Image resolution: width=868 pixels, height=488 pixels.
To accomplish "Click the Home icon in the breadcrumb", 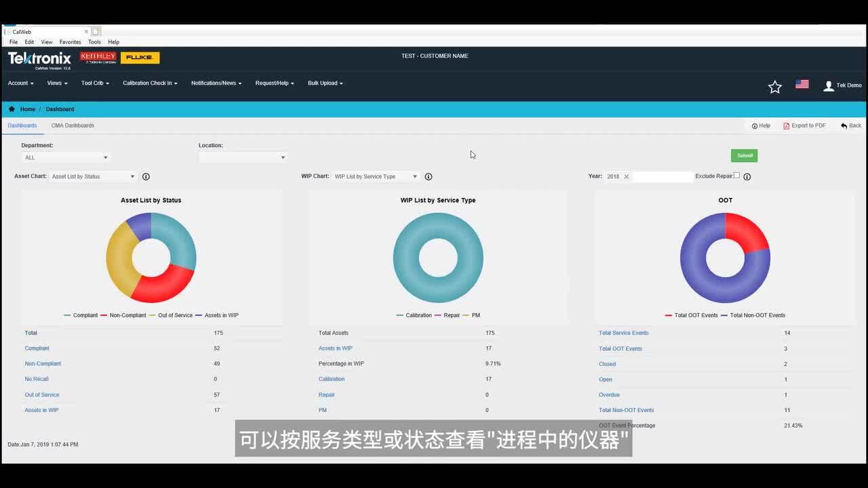I will 12,108.
